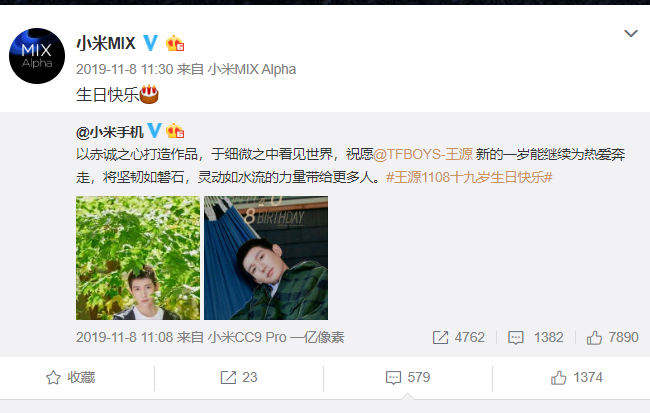Click the verified badge next to @小米手机

(154, 131)
